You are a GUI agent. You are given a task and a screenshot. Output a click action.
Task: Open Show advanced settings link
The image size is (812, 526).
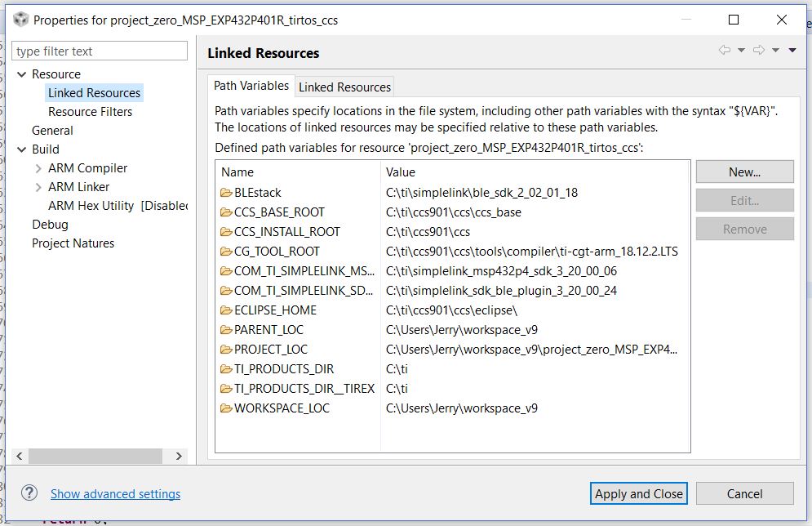(115, 494)
